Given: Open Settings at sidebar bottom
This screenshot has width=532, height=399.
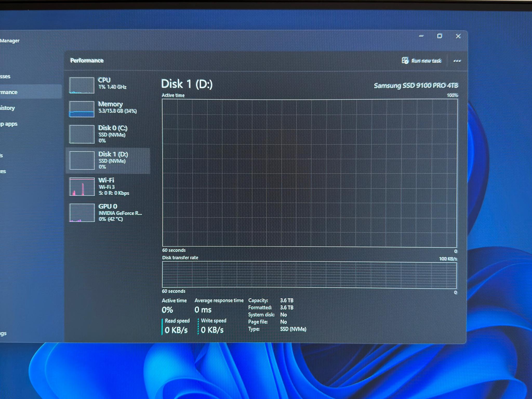Looking at the screenshot, I should [31, 333].
